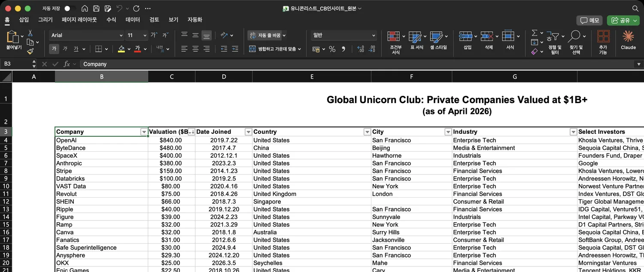Apply Comma Style number format
This screenshot has width=644, height=272.
coord(343,49)
